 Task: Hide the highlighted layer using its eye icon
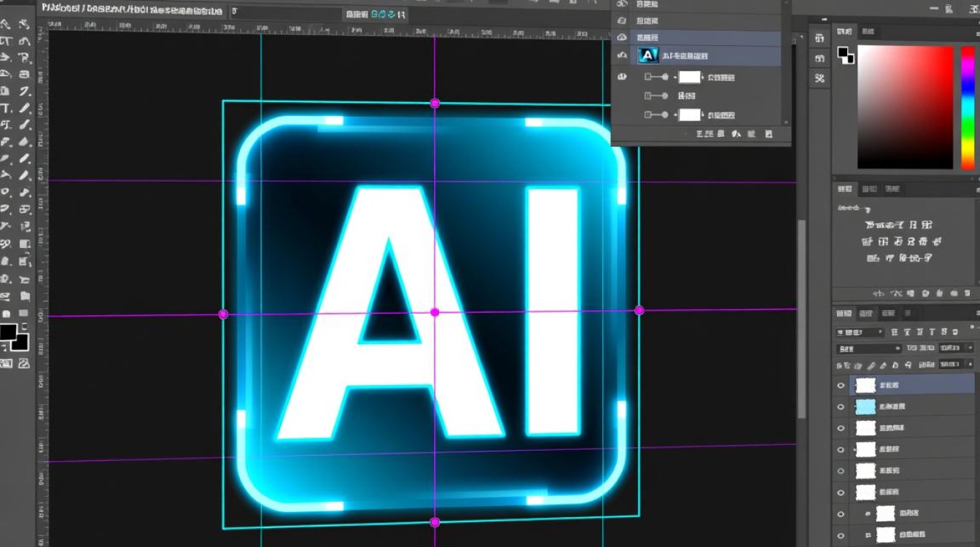click(x=841, y=385)
